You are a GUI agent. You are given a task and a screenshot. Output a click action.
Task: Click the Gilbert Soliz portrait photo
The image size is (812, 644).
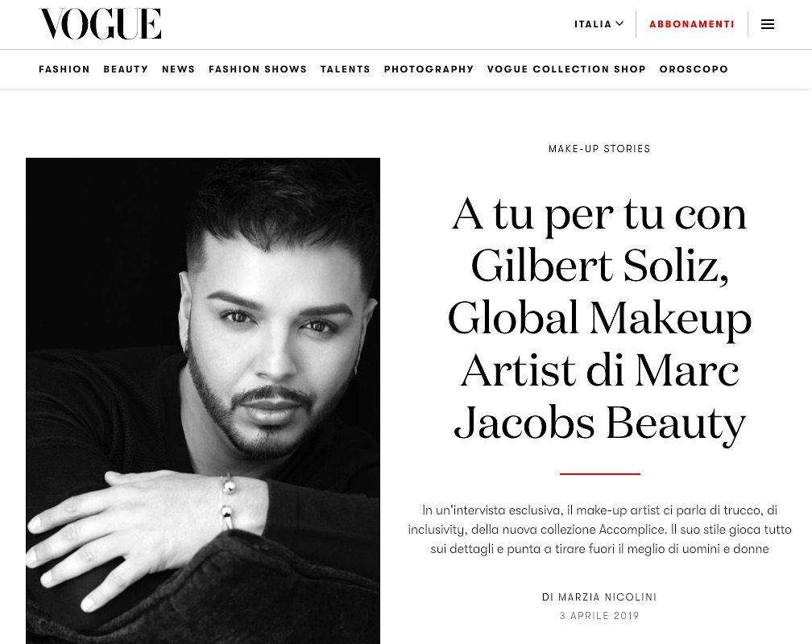[203, 401]
